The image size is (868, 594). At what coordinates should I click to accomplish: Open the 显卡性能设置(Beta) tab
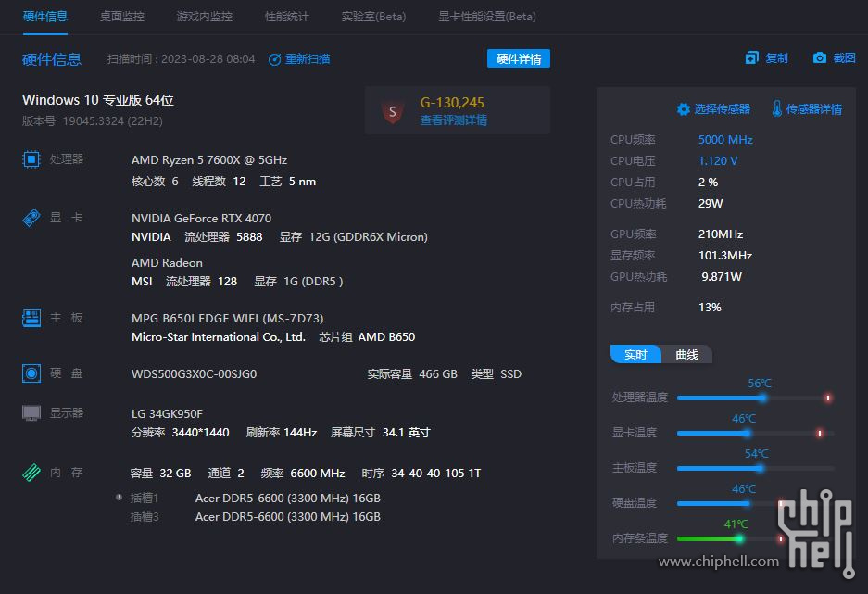point(487,17)
